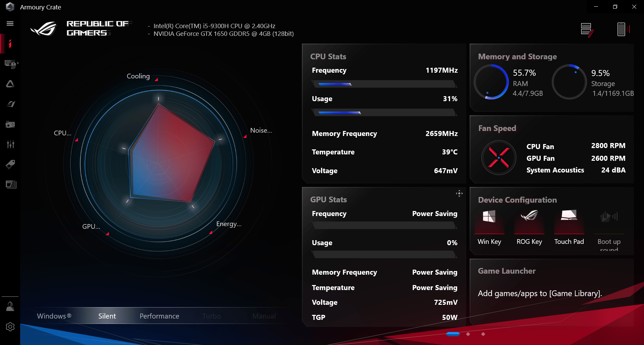Click the 39°C CPU temperature value

[449, 152]
